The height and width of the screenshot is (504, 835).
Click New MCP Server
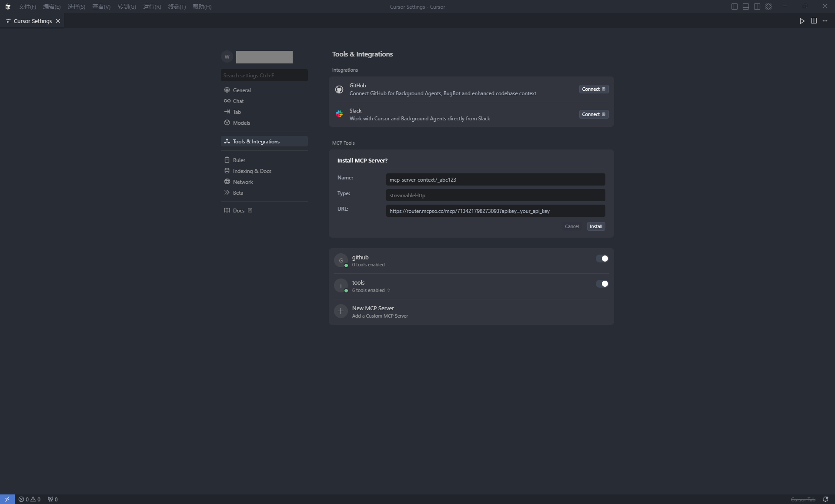point(471,312)
